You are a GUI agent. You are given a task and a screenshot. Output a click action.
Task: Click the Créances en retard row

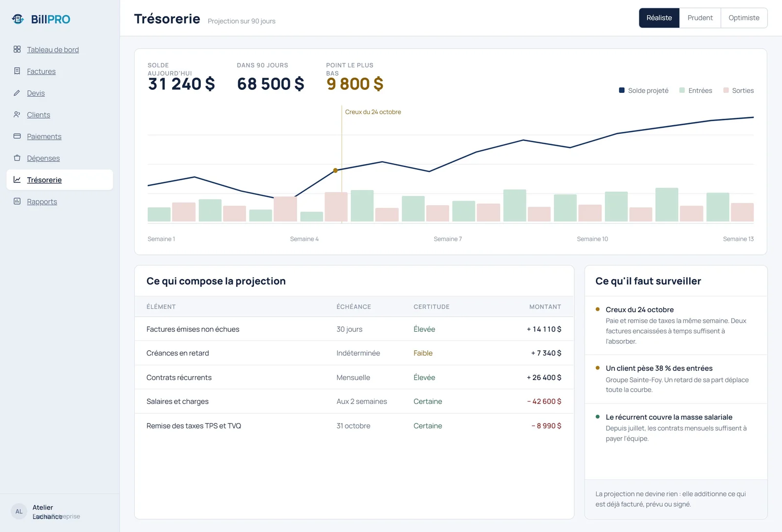pyautogui.click(x=354, y=353)
